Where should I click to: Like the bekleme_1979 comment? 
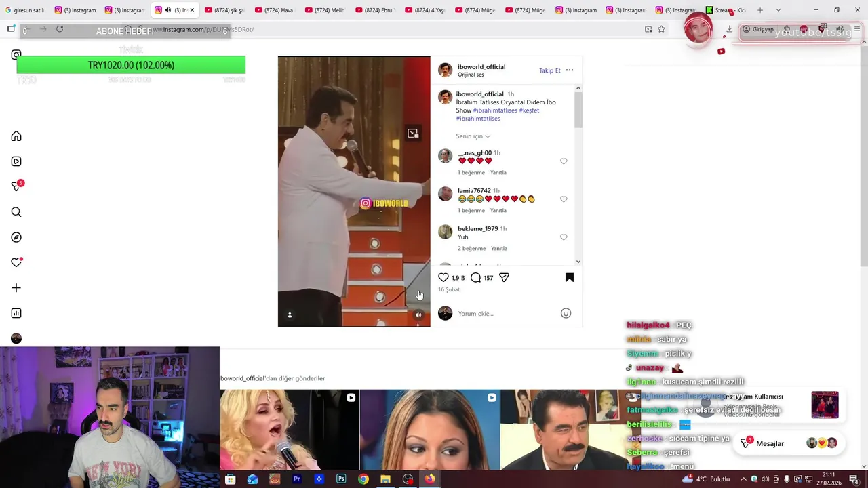tap(564, 237)
